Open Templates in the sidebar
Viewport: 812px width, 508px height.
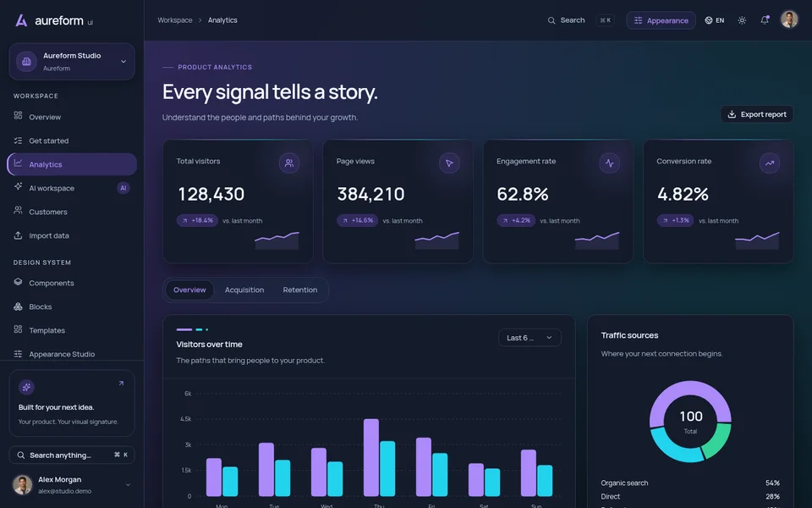72,330
